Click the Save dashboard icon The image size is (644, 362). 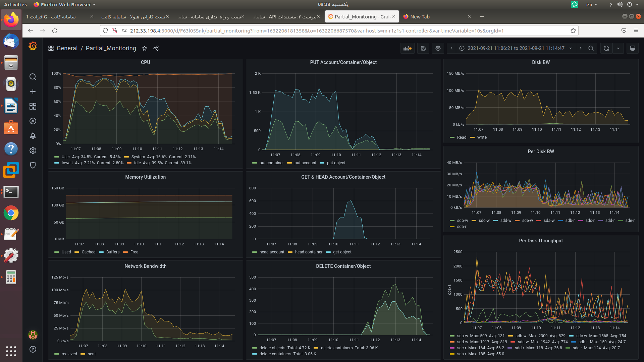[423, 48]
